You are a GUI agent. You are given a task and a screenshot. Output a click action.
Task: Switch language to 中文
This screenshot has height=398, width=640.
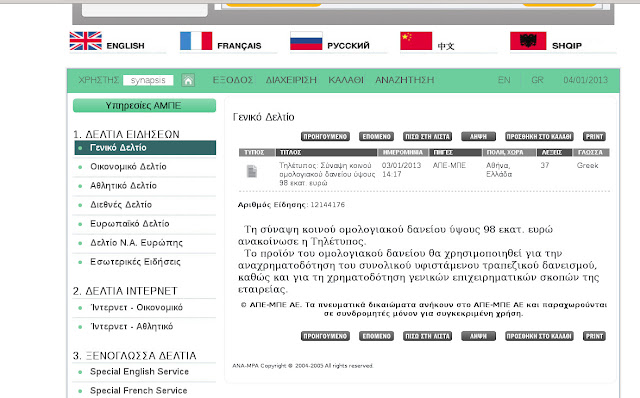446,46
